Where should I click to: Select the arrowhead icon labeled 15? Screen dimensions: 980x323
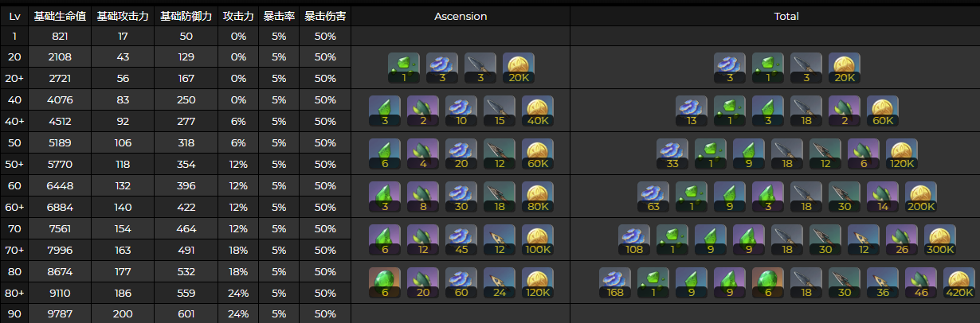[x=500, y=111]
